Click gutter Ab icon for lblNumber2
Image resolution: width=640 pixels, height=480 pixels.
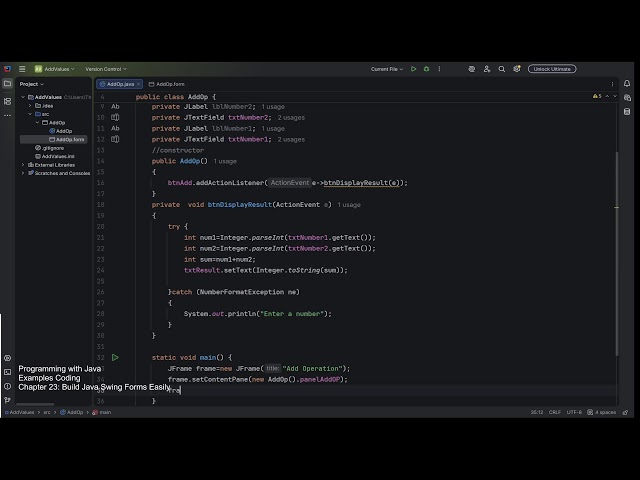click(115, 107)
